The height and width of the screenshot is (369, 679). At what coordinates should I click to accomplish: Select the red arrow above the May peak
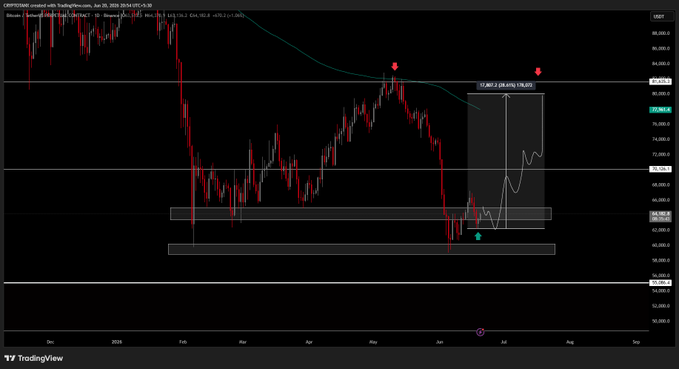394,66
